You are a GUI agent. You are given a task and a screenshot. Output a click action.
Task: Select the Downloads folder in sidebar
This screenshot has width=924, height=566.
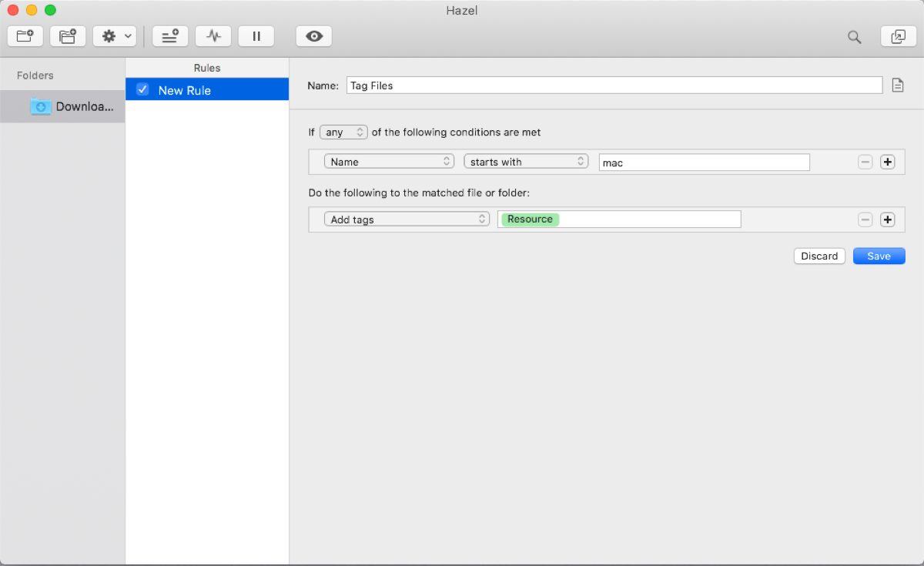coord(62,106)
